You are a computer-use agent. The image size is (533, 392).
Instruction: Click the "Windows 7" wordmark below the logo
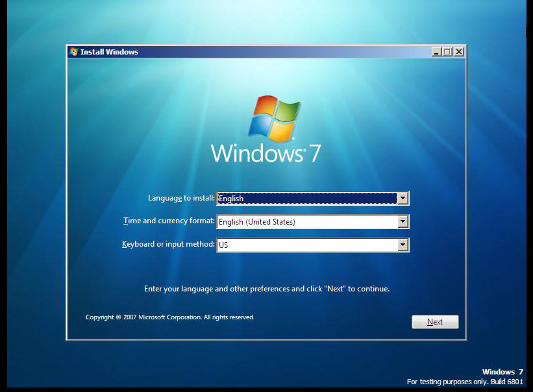click(266, 153)
